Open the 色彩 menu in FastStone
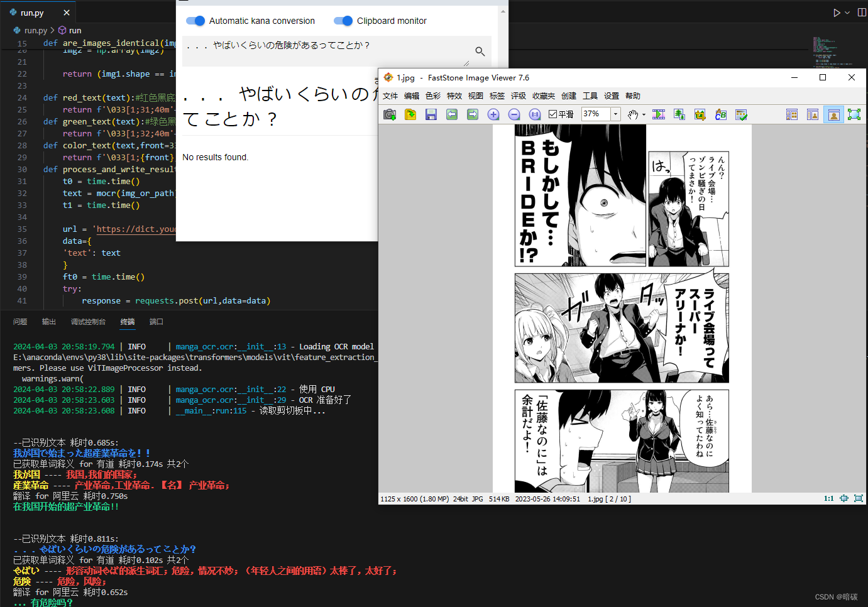The width and height of the screenshot is (868, 607). [433, 96]
